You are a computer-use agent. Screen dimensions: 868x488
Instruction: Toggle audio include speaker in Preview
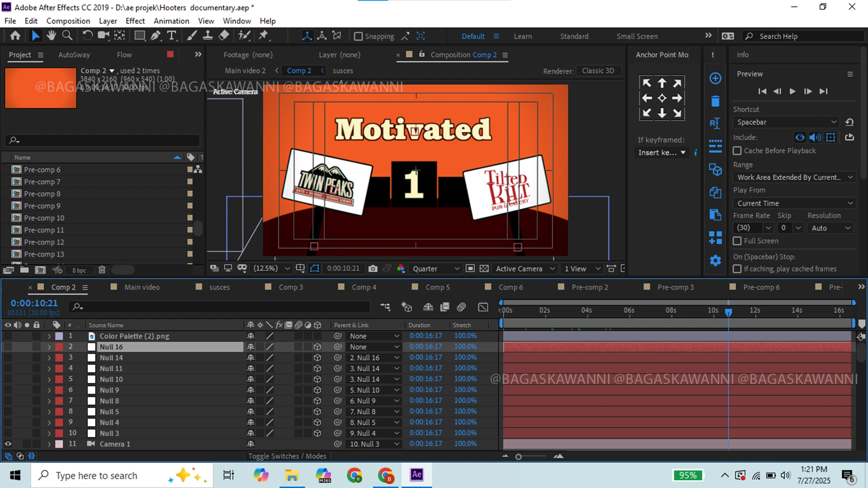pyautogui.click(x=815, y=137)
